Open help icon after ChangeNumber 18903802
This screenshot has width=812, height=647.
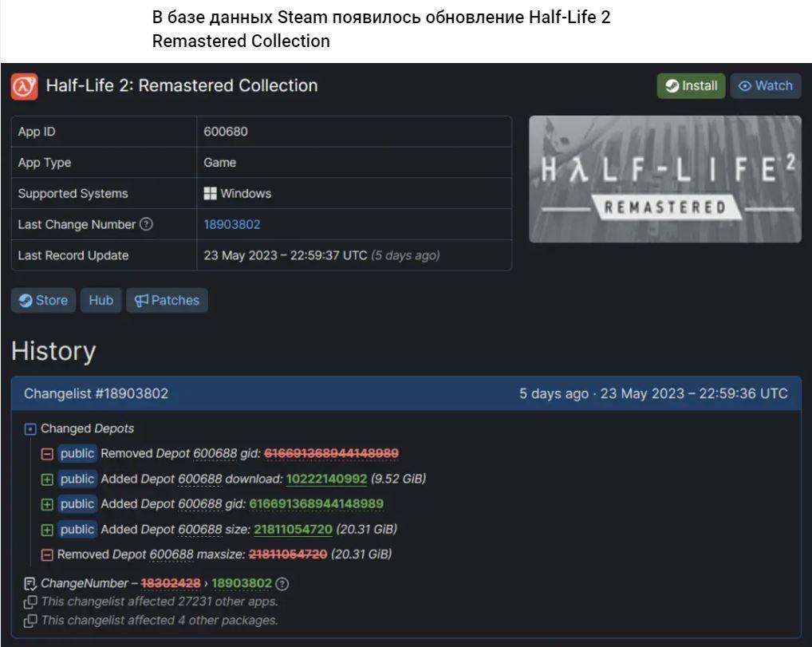pyautogui.click(x=282, y=584)
